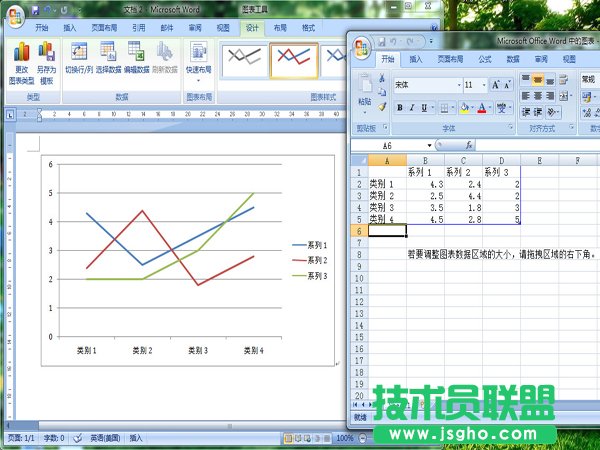
Task: Click the Excel Office button
Action: pyautogui.click(x=362, y=47)
